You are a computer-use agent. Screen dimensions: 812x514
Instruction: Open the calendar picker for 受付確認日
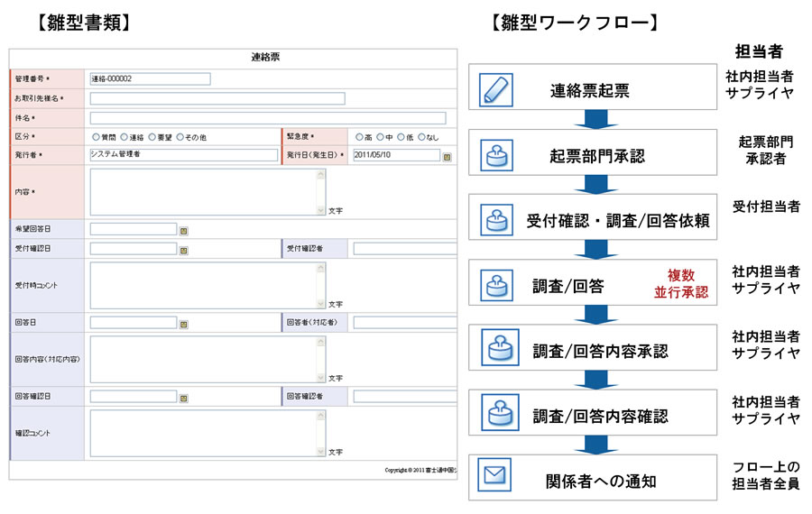click(x=184, y=249)
